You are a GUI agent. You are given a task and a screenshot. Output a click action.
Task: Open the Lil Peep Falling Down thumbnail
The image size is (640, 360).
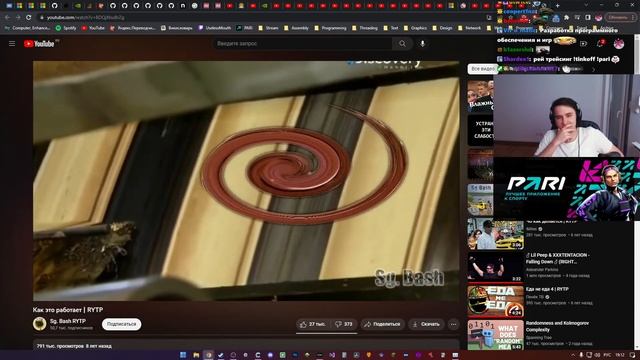click(496, 267)
